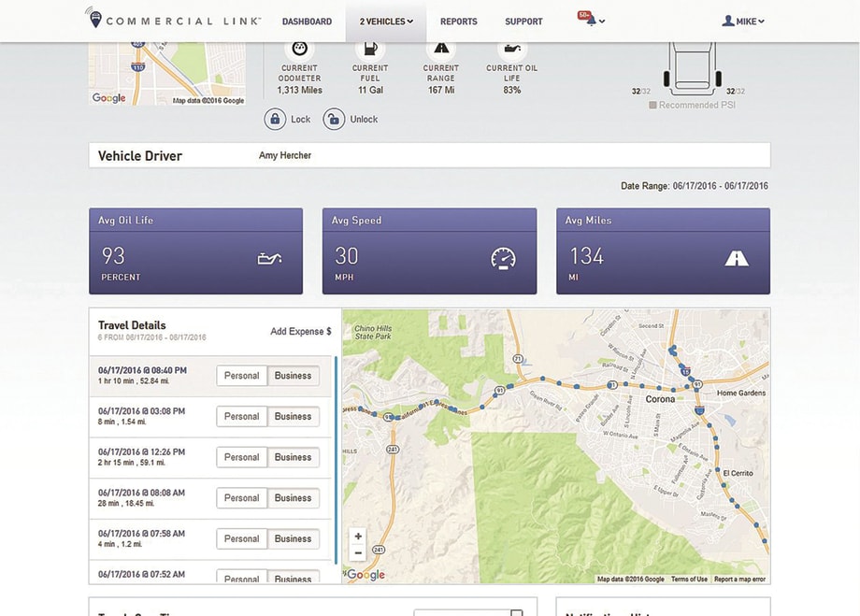Image resolution: width=860 pixels, height=616 pixels.
Task: Click the road icon in Avg Miles card
Action: (x=736, y=258)
